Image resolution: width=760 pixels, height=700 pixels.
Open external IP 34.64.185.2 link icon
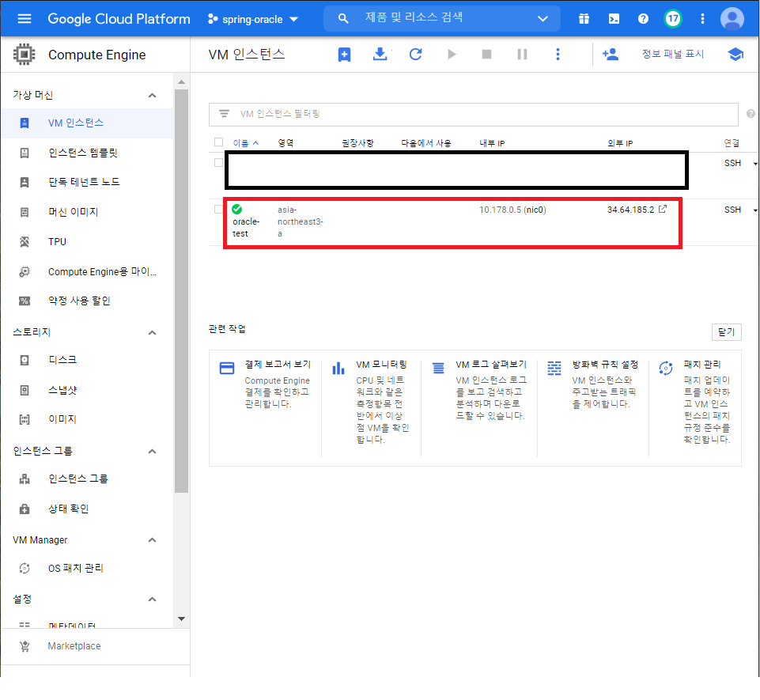click(663, 209)
